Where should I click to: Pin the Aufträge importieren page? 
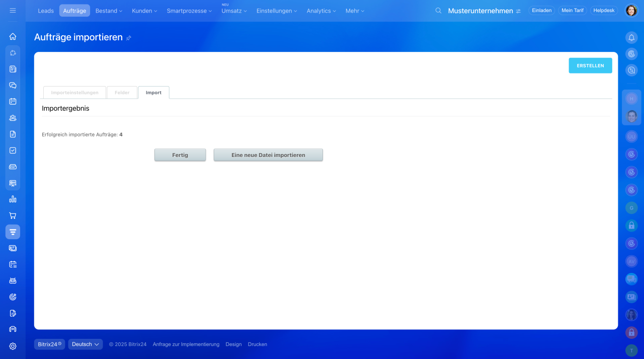coord(129,38)
